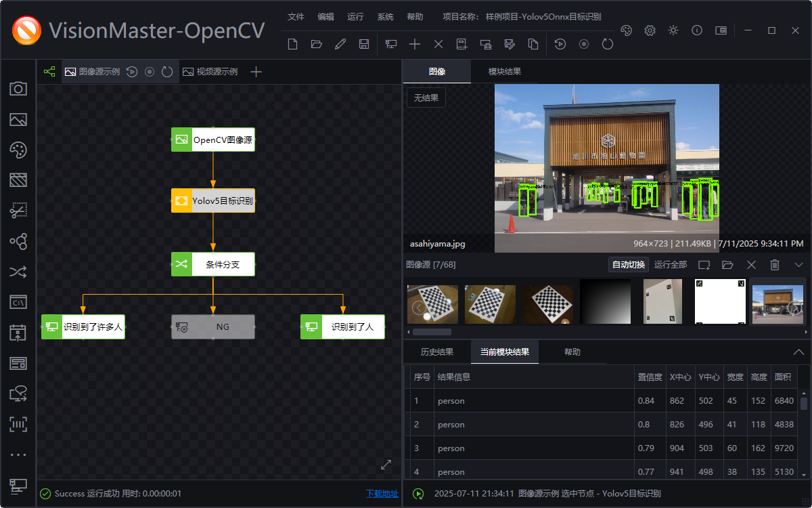812x508 pixels.
Task: Click the Yolov5目标识别 node in the flowchart
Action: (213, 200)
